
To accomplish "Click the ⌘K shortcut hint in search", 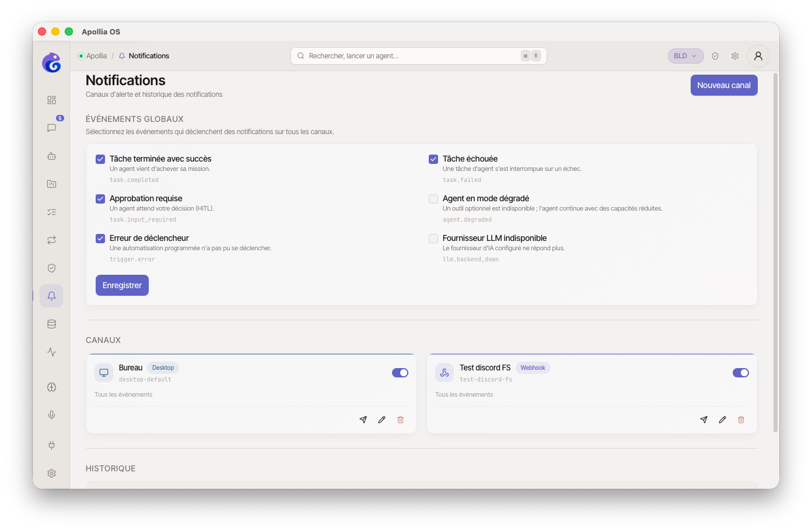I will click(531, 56).
